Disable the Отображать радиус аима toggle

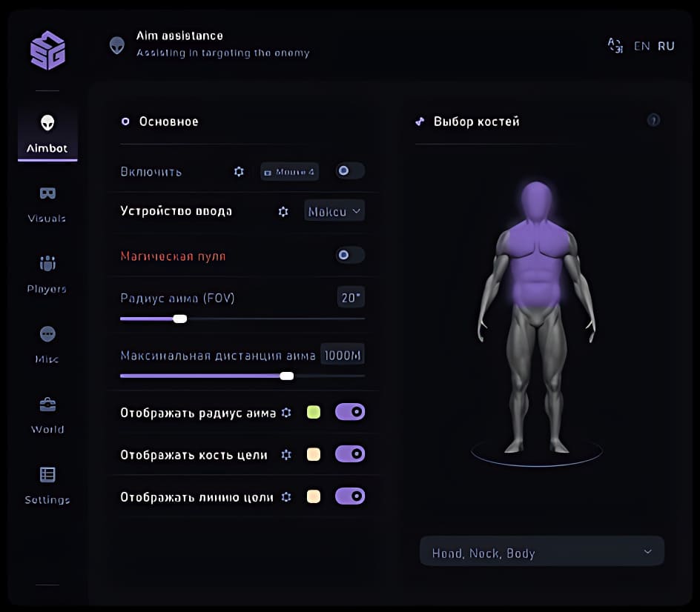click(350, 412)
